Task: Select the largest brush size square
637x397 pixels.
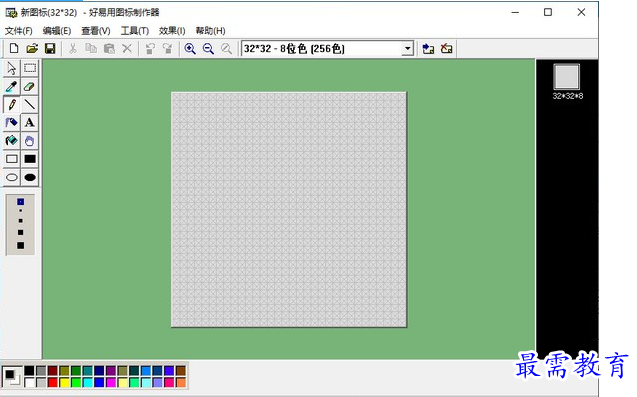Action: pyautogui.click(x=21, y=245)
